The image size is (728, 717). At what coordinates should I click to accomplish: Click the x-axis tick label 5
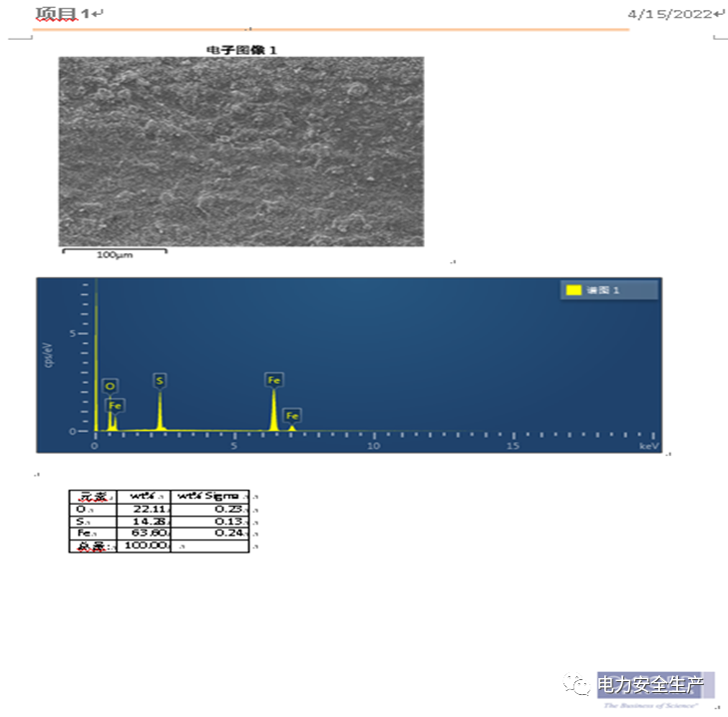pos(234,446)
